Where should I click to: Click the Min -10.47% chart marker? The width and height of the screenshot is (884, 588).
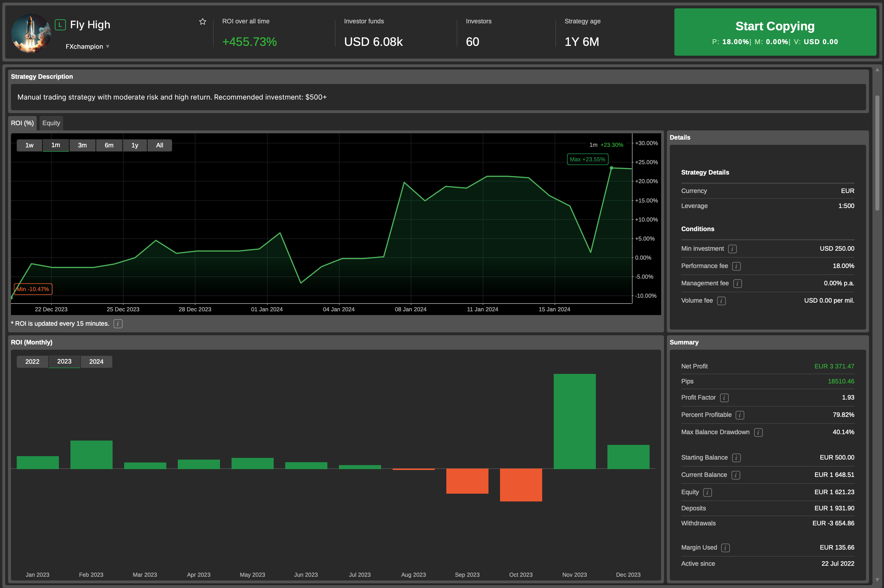[33, 289]
